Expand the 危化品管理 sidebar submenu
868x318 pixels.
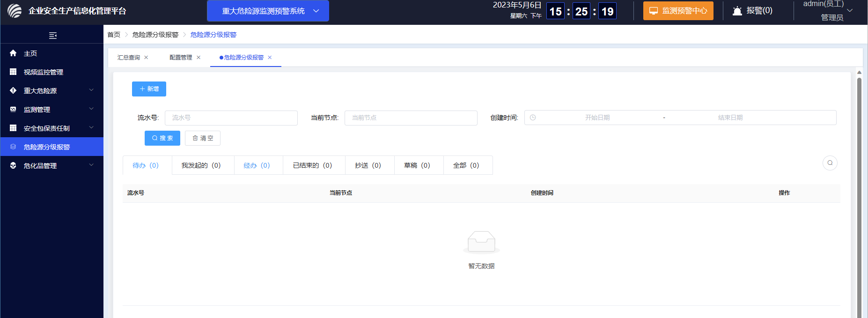coord(91,165)
